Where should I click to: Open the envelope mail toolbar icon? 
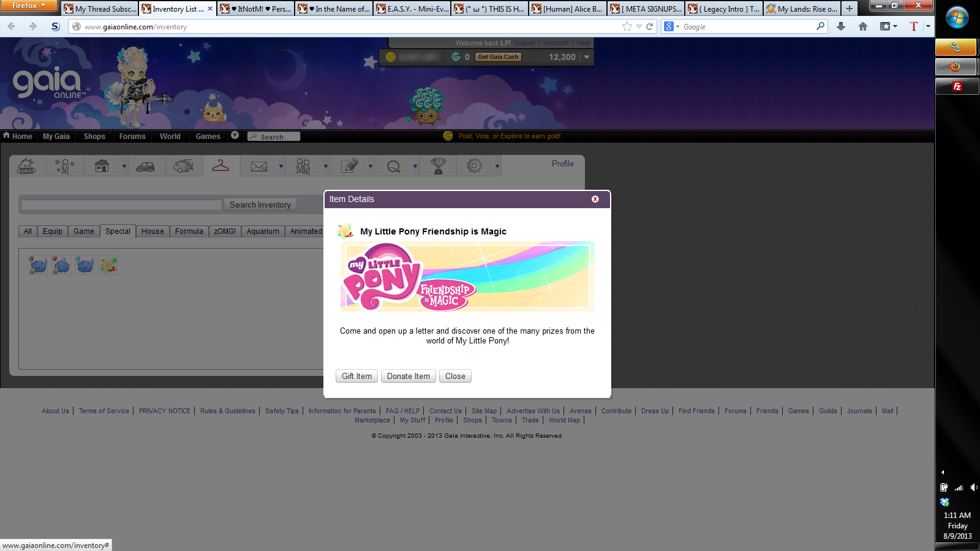259,167
